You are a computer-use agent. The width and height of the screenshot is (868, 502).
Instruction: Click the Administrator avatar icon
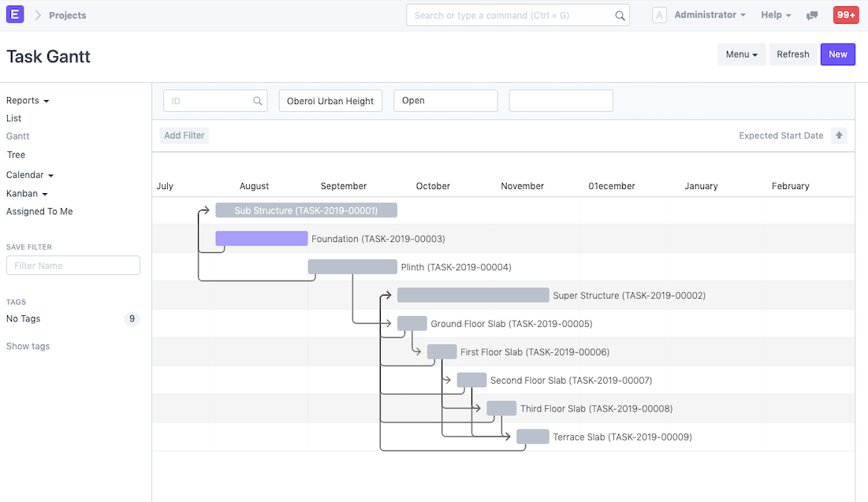pos(660,15)
